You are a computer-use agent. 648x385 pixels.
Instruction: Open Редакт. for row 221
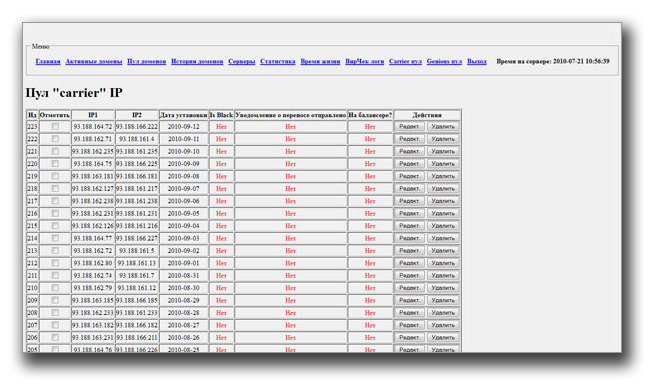(409, 151)
